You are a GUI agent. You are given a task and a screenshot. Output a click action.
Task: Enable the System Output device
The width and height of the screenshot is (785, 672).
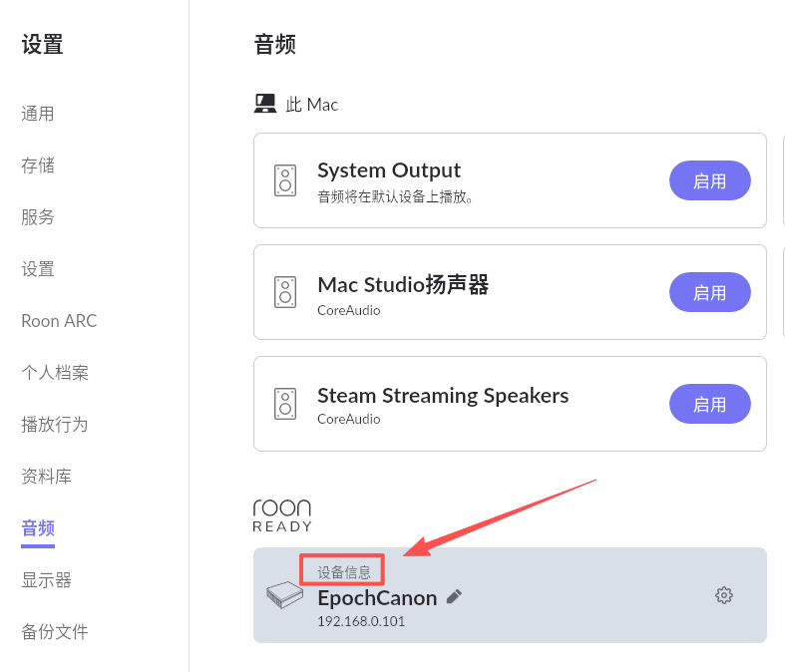pyautogui.click(x=709, y=180)
